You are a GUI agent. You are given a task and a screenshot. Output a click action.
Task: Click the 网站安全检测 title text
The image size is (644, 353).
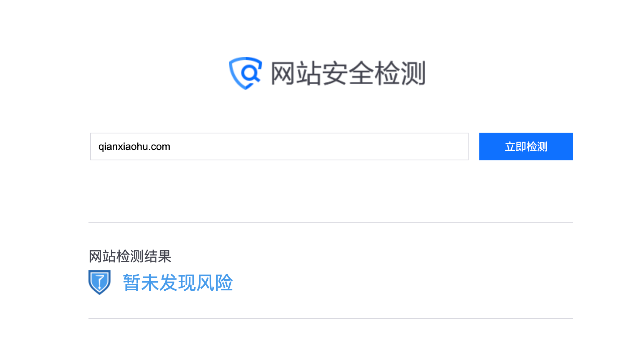point(348,73)
